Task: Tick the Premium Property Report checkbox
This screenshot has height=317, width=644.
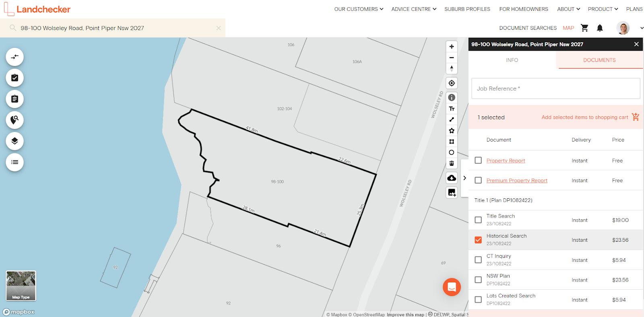Action: [x=478, y=180]
